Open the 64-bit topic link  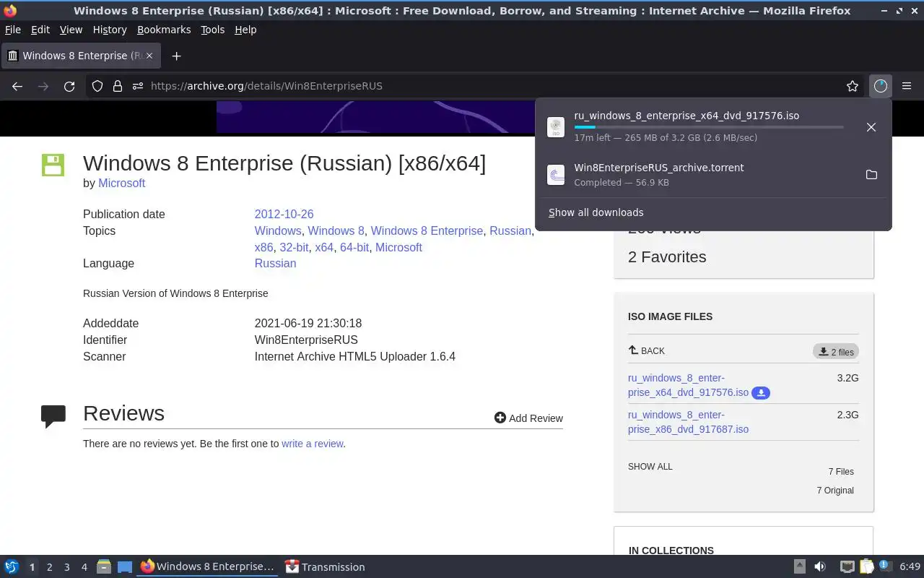(x=354, y=248)
